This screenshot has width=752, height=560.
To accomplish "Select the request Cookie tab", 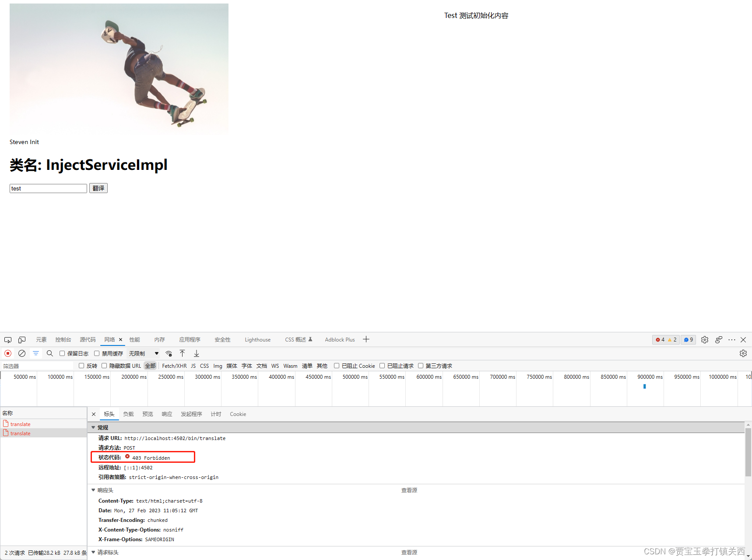I will 238,414.
